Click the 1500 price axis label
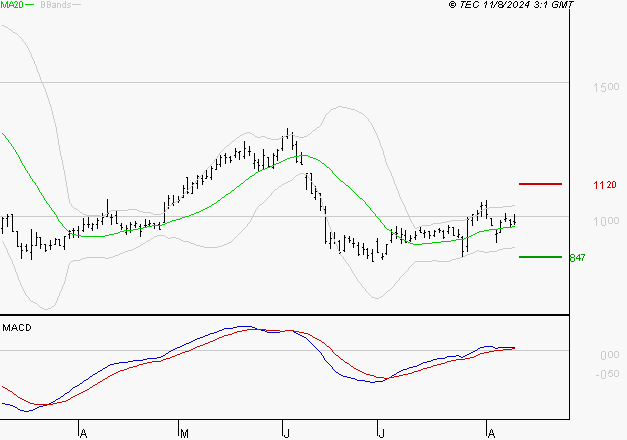The width and height of the screenshot is (627, 440). (x=606, y=87)
